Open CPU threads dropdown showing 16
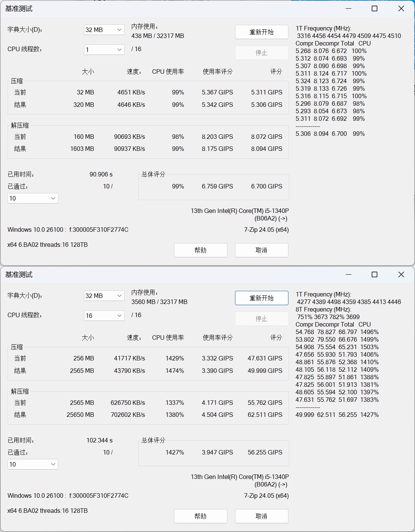This screenshot has width=415, height=532. coord(104,316)
